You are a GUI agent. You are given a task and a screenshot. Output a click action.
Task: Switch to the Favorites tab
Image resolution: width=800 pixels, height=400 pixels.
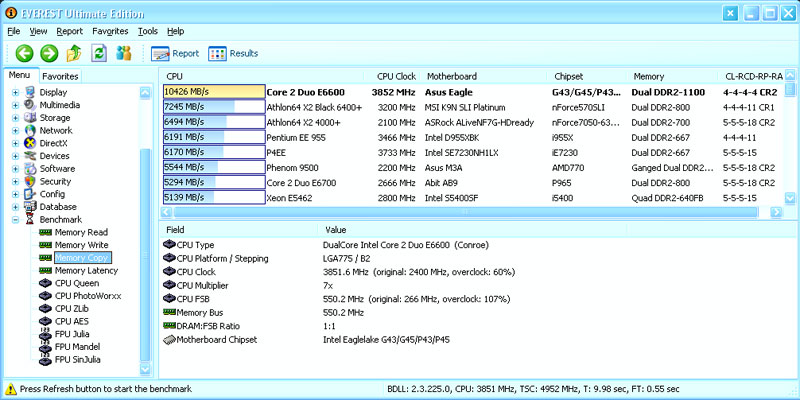click(60, 77)
